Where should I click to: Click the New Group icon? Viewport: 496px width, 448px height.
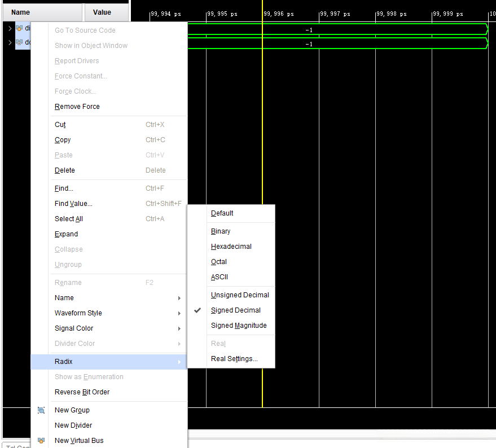point(41,410)
